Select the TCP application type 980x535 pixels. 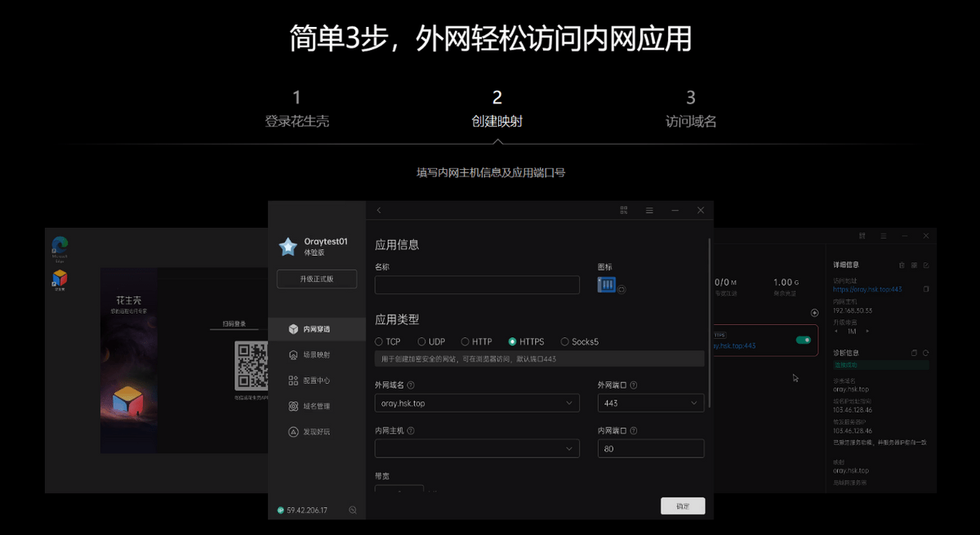pyautogui.click(x=379, y=342)
